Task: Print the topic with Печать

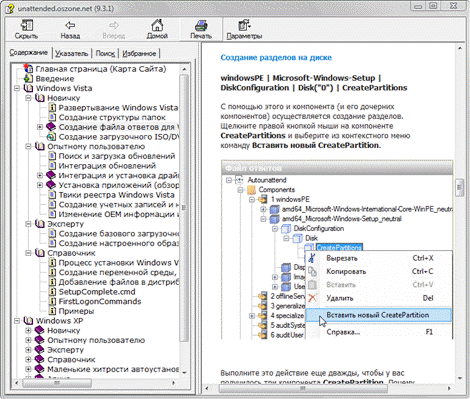Action: click(201, 29)
